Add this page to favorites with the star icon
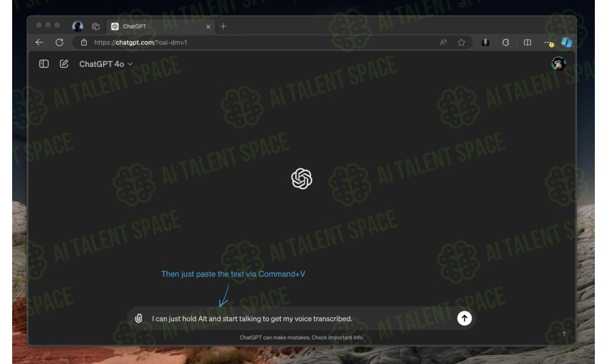607x364 pixels. [x=461, y=42]
